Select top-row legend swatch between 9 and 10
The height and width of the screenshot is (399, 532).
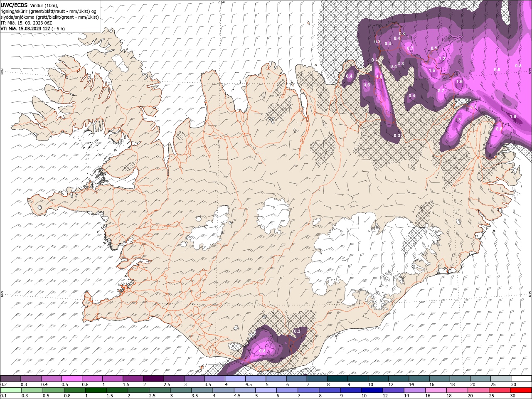pos(358,379)
